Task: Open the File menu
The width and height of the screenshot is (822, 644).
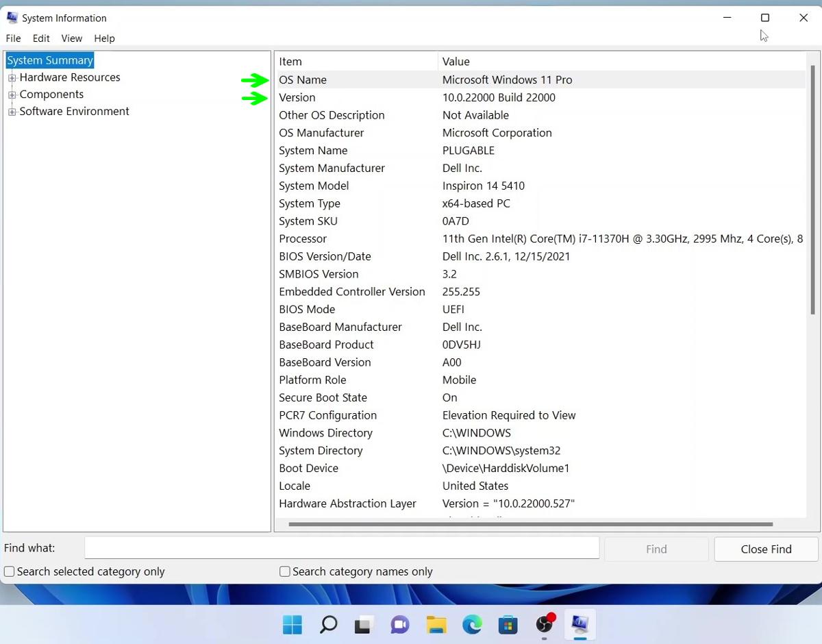Action: click(13, 38)
